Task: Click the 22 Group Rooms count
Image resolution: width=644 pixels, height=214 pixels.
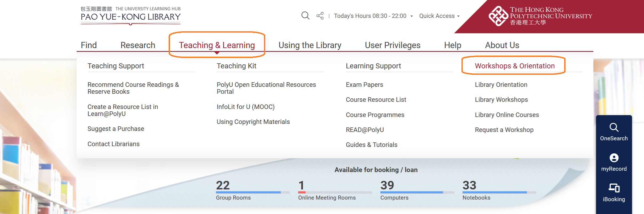Action: (x=223, y=185)
